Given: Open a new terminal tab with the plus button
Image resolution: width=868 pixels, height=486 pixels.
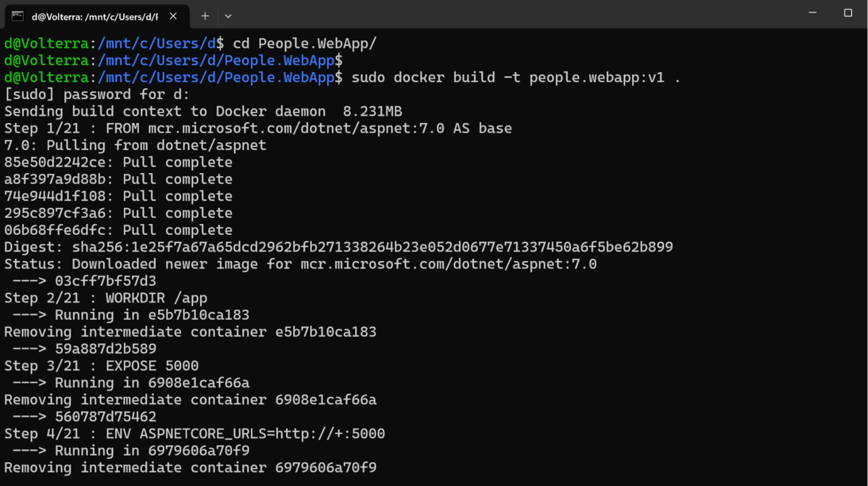Looking at the screenshot, I should 205,16.
